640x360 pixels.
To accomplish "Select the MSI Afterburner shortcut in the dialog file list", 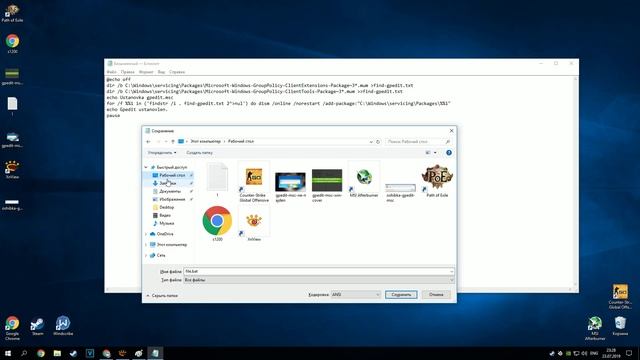I will tap(364, 180).
